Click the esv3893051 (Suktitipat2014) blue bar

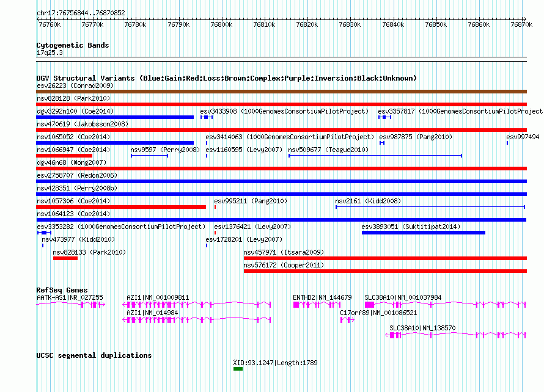coord(423,233)
